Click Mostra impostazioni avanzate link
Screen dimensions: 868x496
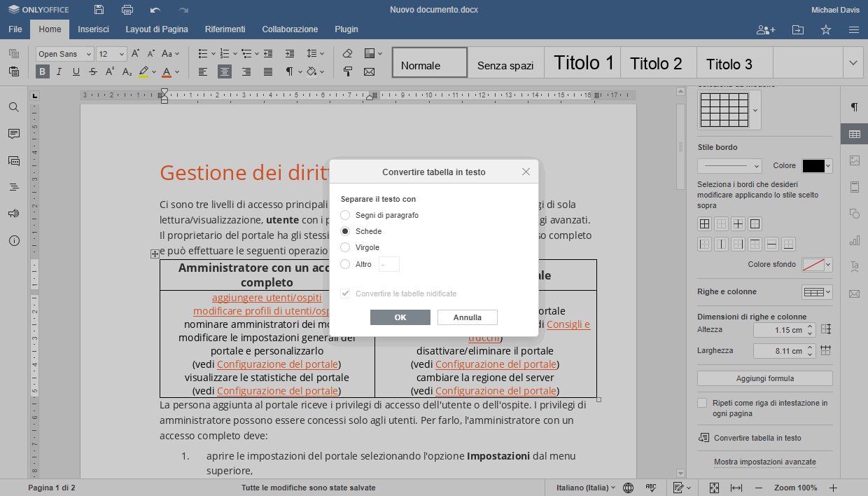click(x=765, y=462)
